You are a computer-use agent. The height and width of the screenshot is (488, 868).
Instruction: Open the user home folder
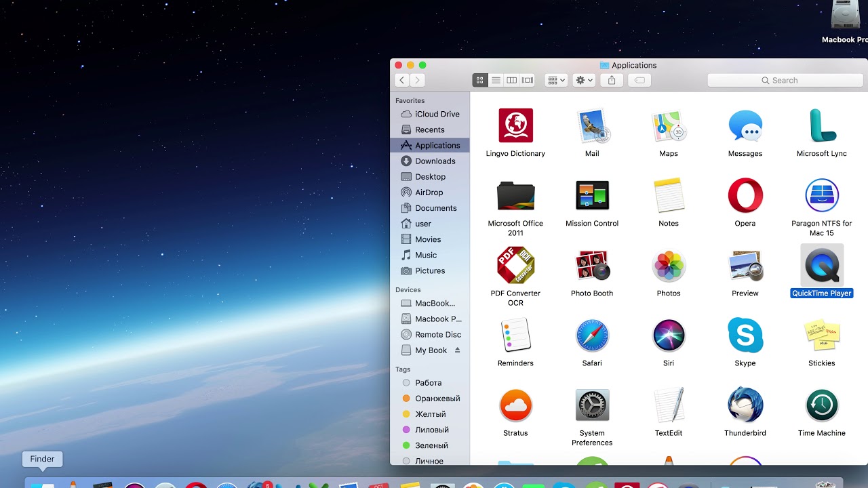tap(430, 223)
